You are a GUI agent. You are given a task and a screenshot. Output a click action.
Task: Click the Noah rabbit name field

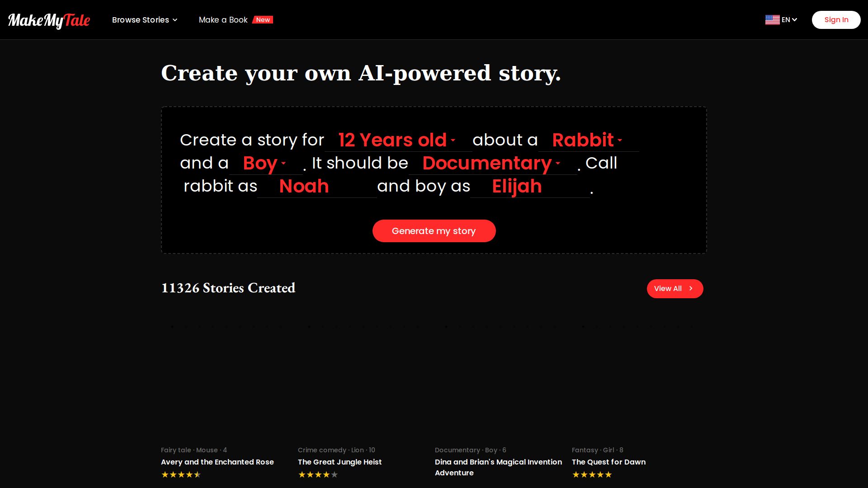pos(316,186)
